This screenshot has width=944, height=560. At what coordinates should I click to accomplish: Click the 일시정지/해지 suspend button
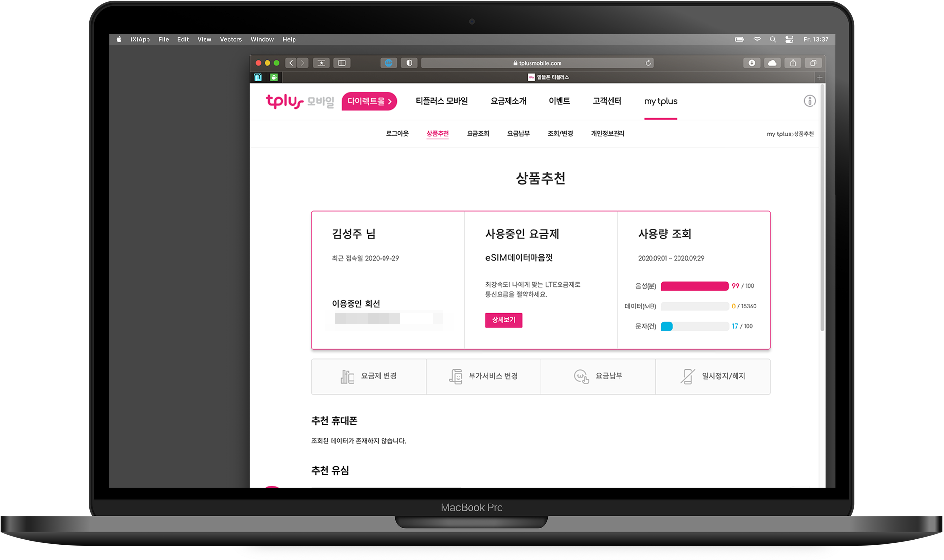713,376
